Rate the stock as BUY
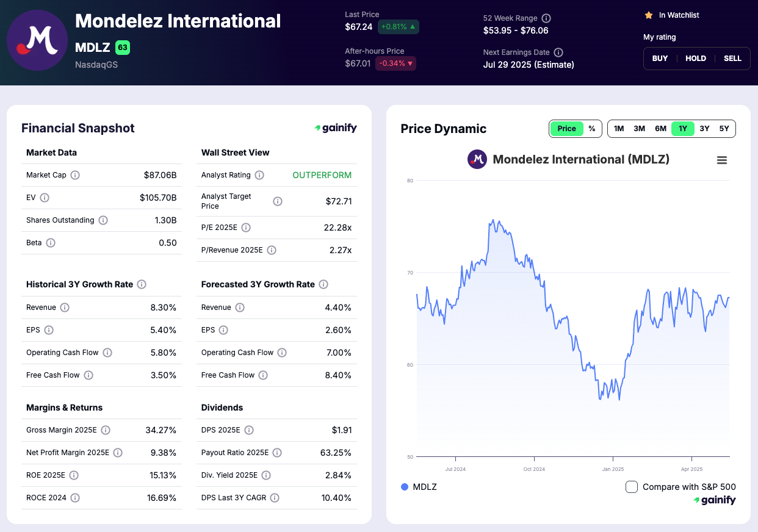The width and height of the screenshot is (758, 532). click(660, 59)
